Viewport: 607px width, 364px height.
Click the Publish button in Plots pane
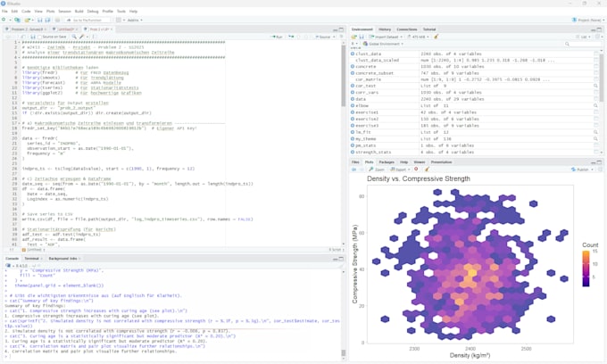coord(580,170)
